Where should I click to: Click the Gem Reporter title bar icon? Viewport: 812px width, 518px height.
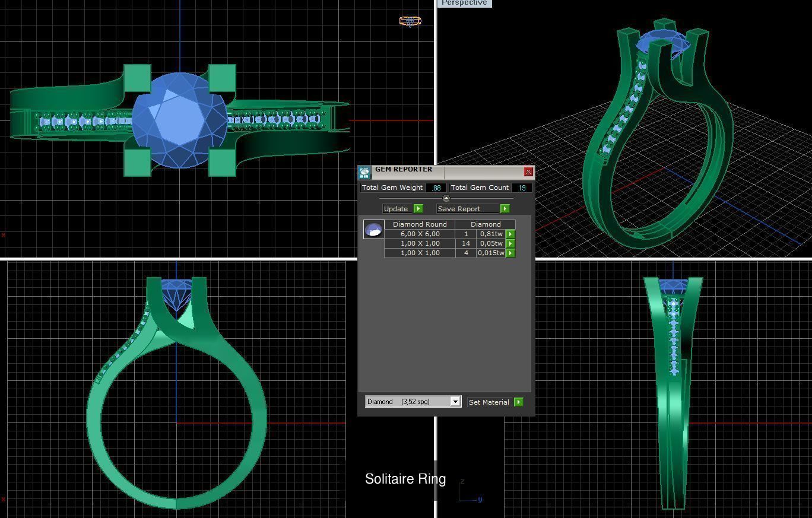click(364, 172)
